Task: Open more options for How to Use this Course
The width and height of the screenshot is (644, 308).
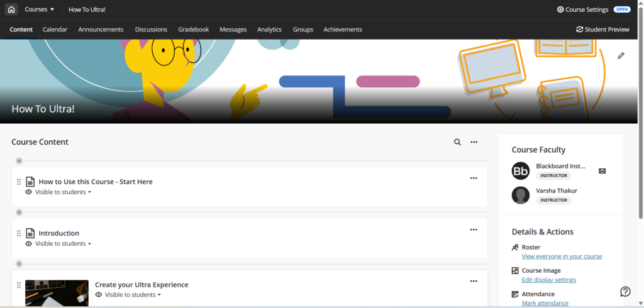Action: click(x=474, y=179)
